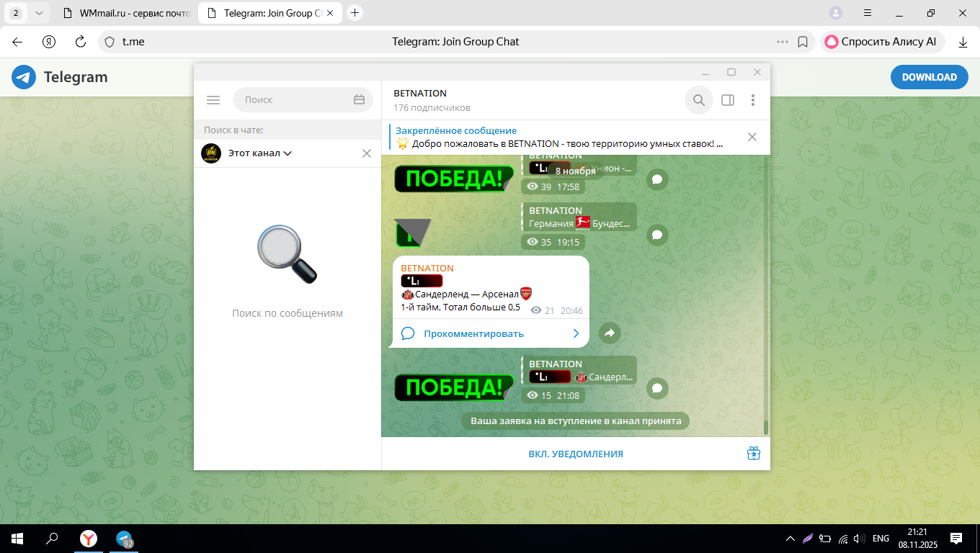Viewport: 980px width, 553px height.
Task: Click the Yandex Browser taskbar icon
Action: 87,538
